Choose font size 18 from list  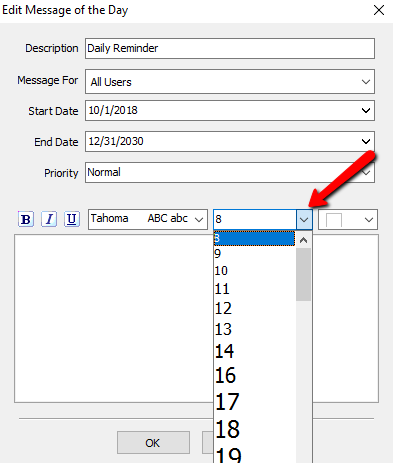(x=254, y=429)
